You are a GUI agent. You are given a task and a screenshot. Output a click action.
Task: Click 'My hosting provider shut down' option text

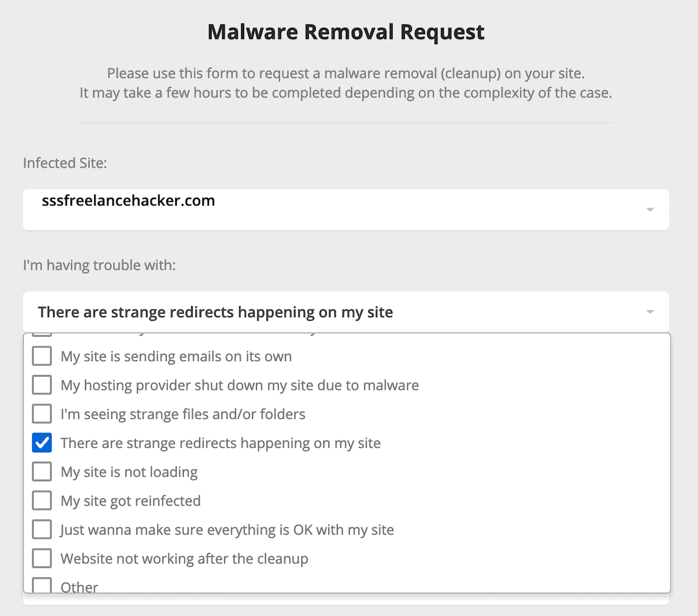point(240,385)
